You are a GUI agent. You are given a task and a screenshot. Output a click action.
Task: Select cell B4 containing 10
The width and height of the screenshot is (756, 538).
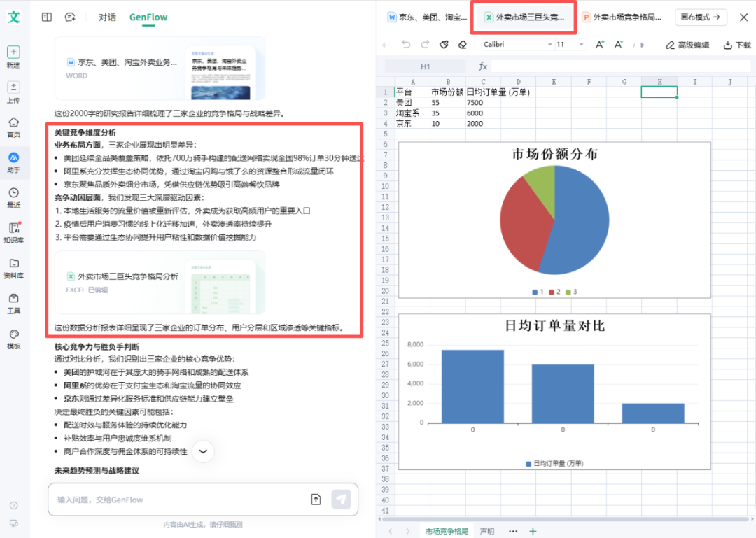pyautogui.click(x=447, y=124)
